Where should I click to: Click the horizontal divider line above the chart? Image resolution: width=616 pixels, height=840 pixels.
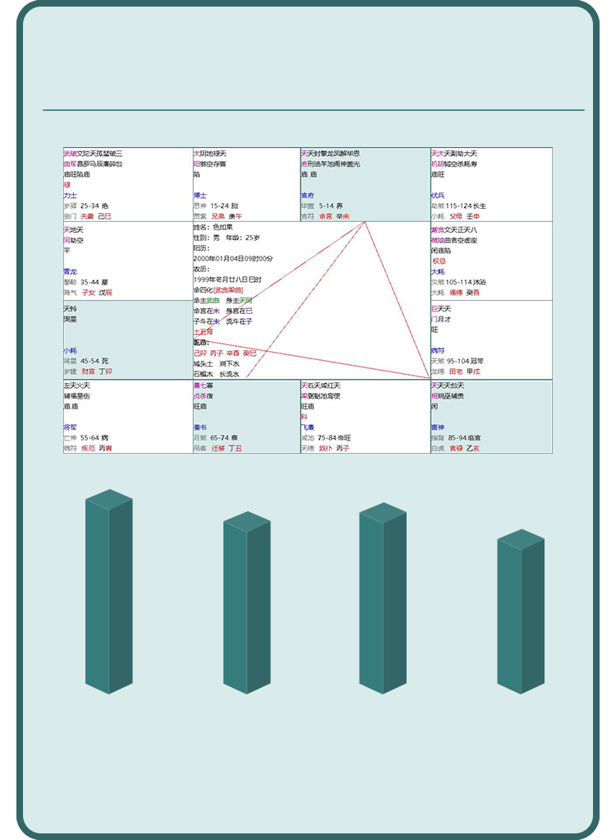(x=314, y=109)
